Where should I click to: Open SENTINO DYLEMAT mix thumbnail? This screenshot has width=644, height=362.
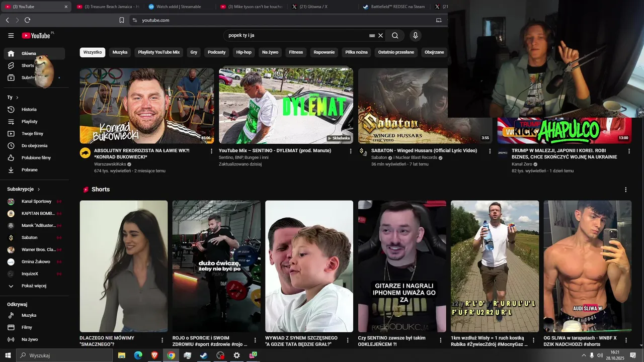(286, 106)
